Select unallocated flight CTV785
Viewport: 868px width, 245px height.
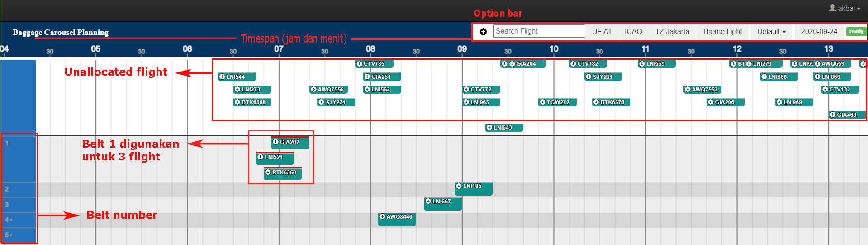[374, 64]
